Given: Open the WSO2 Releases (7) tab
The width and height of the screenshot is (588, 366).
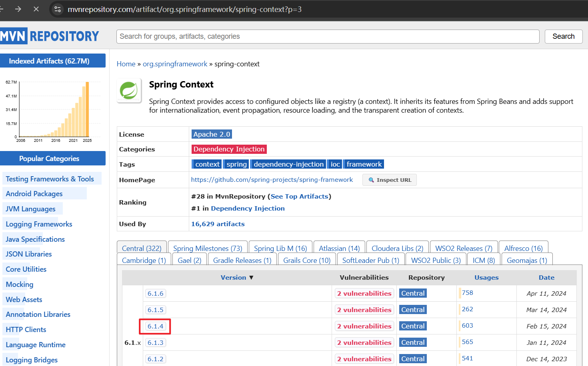Looking at the screenshot, I should (464, 248).
